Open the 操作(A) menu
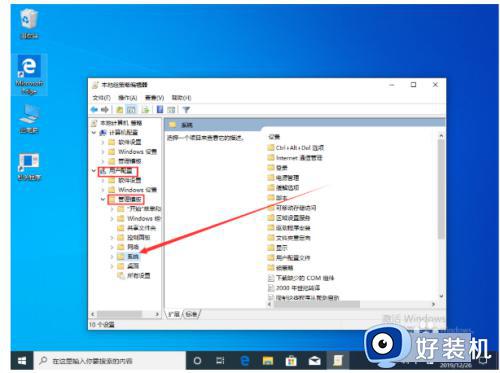 (x=128, y=98)
